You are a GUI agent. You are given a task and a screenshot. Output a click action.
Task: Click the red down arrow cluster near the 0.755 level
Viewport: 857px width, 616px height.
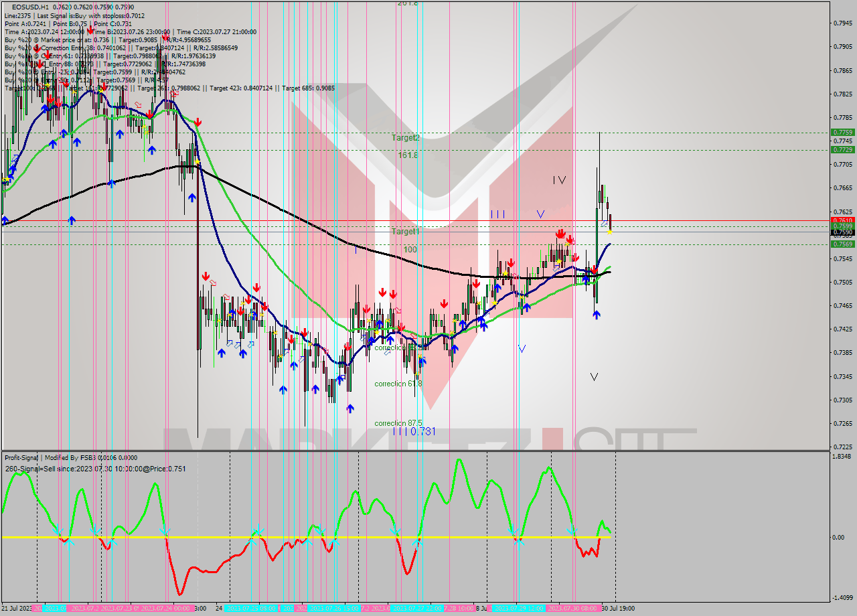tap(561, 232)
